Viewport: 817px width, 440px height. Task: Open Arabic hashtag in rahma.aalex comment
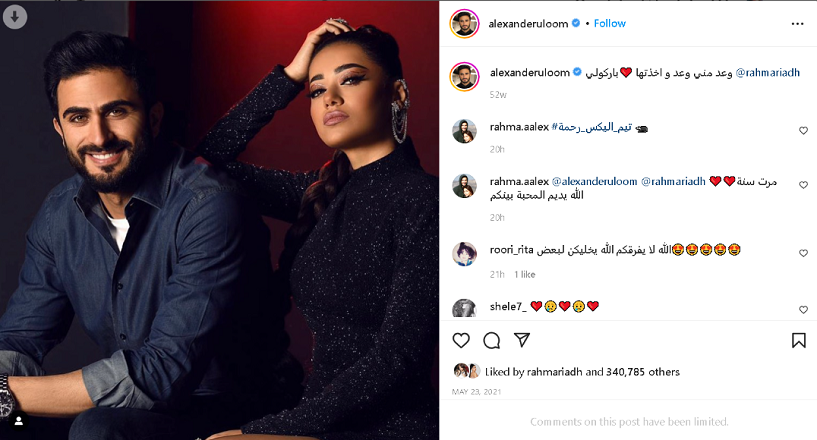[591, 127]
